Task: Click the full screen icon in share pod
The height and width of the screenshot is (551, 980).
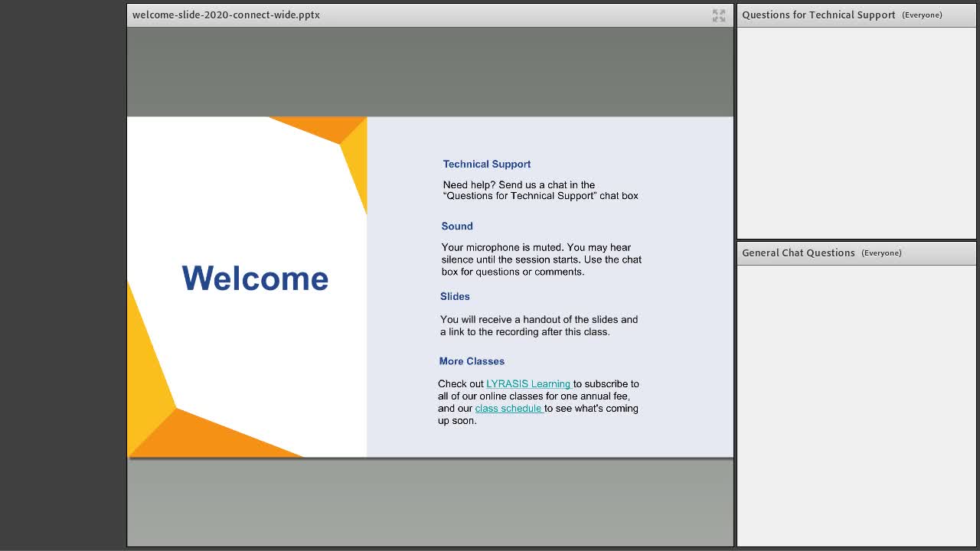Action: coord(718,15)
